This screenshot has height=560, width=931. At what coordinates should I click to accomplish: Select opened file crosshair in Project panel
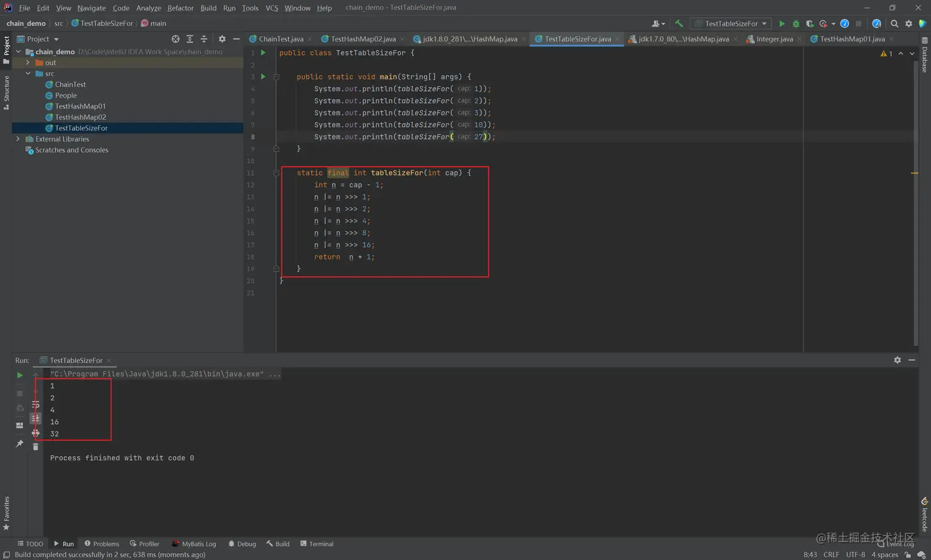175,39
